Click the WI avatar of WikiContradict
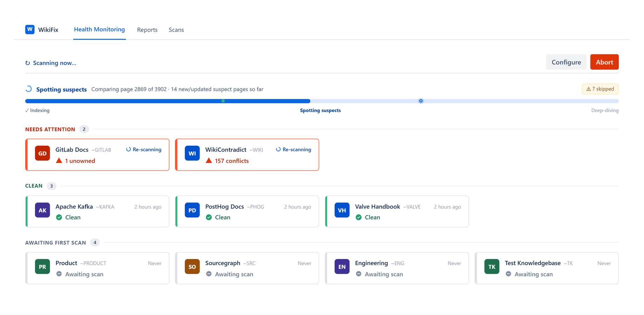This screenshot has height=315, width=644. point(192,153)
